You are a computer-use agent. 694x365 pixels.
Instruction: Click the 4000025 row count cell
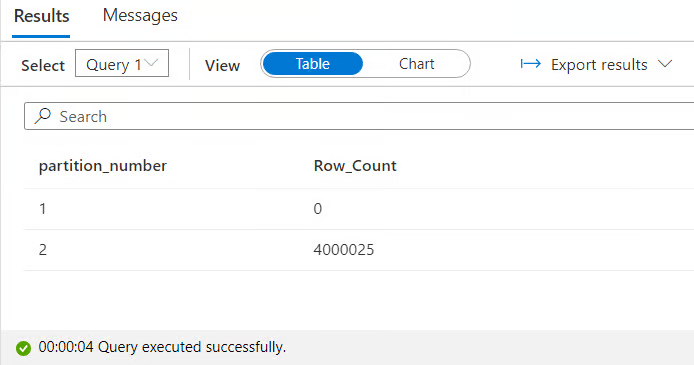pyautogui.click(x=343, y=250)
